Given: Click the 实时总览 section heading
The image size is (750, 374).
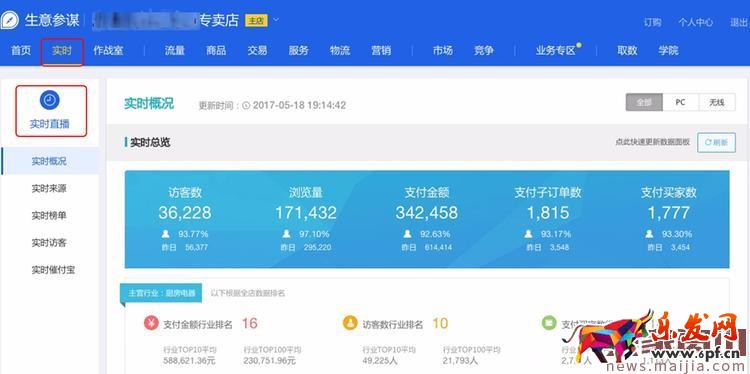Looking at the screenshot, I should click(150, 143).
